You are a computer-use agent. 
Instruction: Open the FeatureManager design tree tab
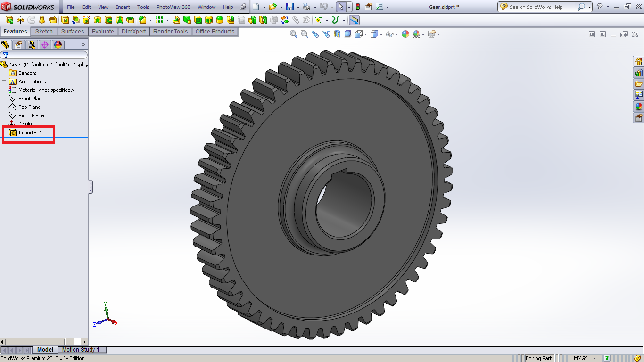pyautogui.click(x=6, y=45)
